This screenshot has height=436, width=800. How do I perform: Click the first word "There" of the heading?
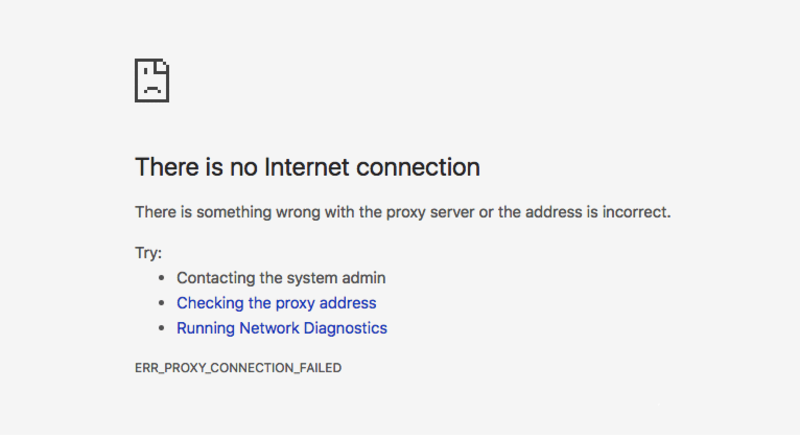162,167
